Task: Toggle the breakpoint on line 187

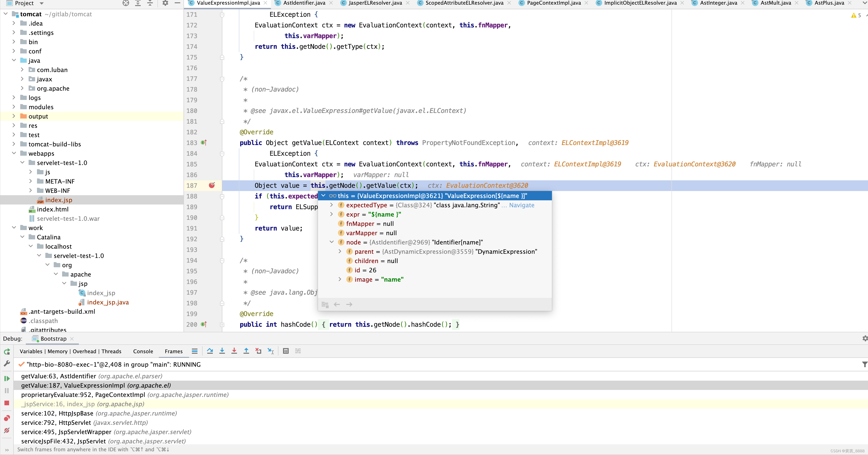Action: coord(212,185)
